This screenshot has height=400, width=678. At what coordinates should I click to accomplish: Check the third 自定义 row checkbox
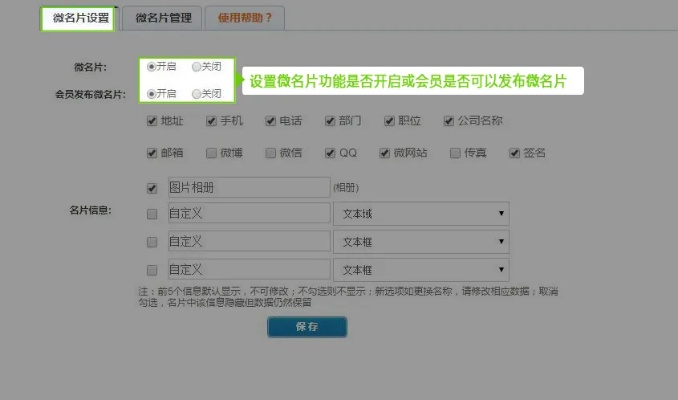click(152, 270)
